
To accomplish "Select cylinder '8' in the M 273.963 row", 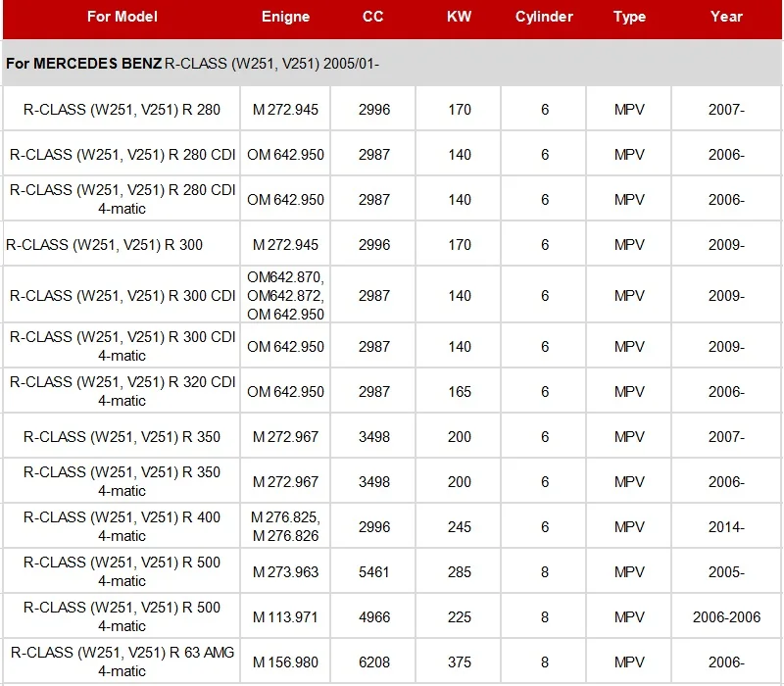I will pyautogui.click(x=545, y=571).
